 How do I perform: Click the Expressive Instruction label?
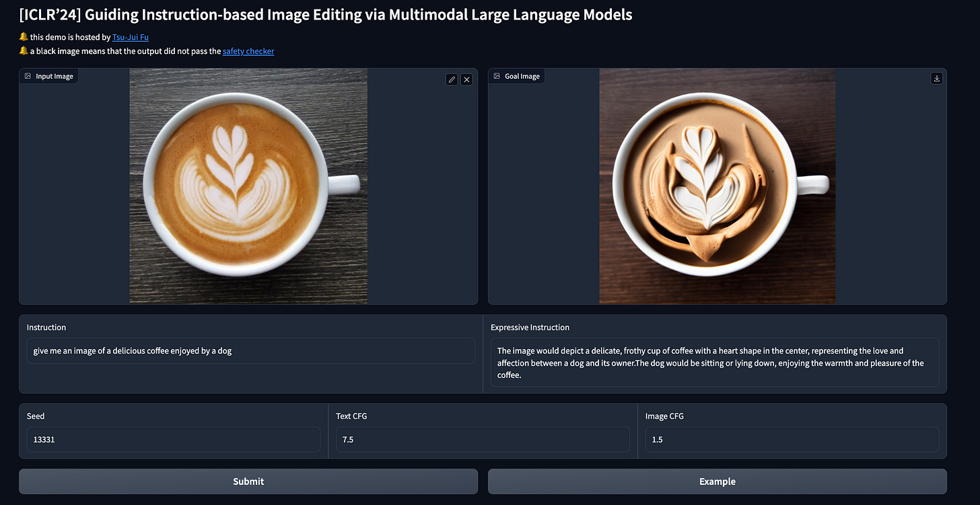point(530,327)
